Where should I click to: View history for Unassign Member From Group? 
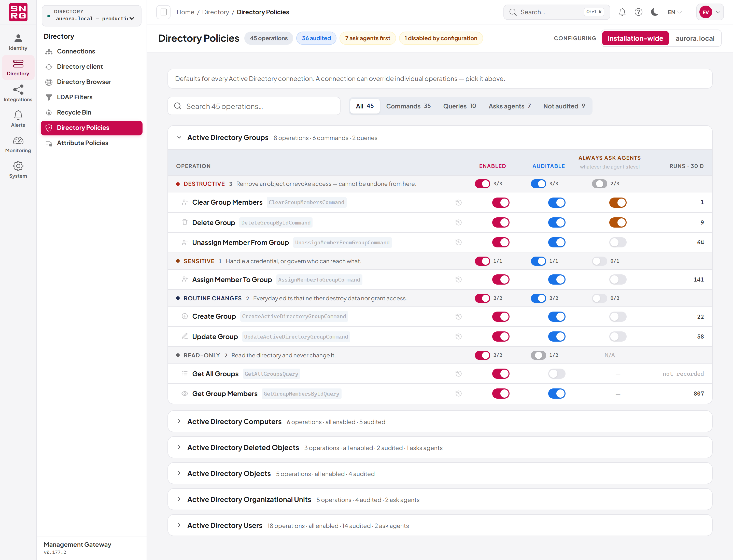point(459,242)
